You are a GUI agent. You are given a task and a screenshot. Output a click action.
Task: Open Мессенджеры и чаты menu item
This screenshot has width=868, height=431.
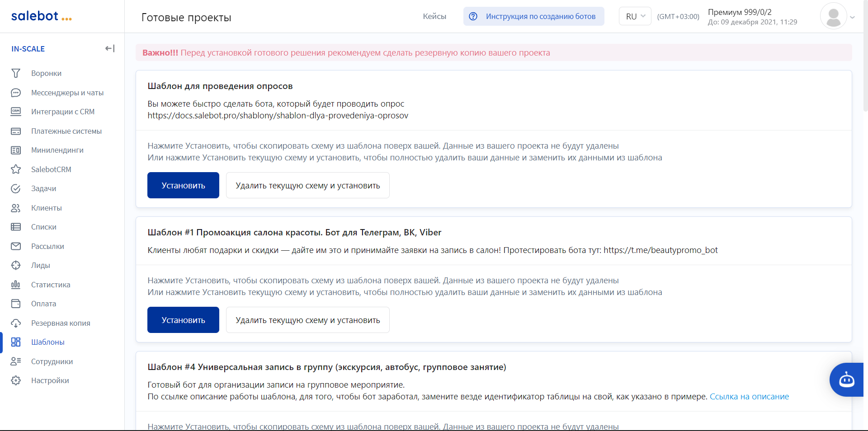[67, 93]
